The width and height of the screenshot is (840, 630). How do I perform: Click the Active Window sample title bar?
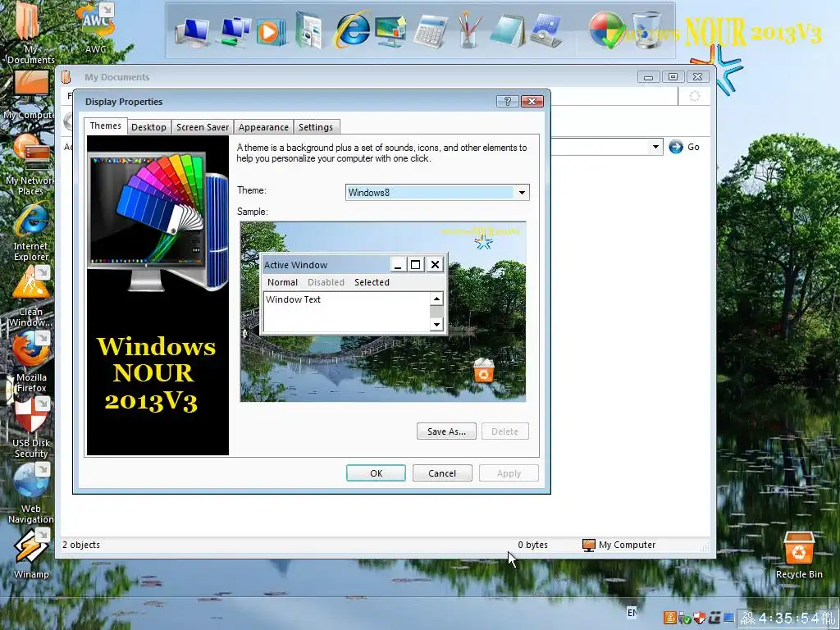pos(326,265)
